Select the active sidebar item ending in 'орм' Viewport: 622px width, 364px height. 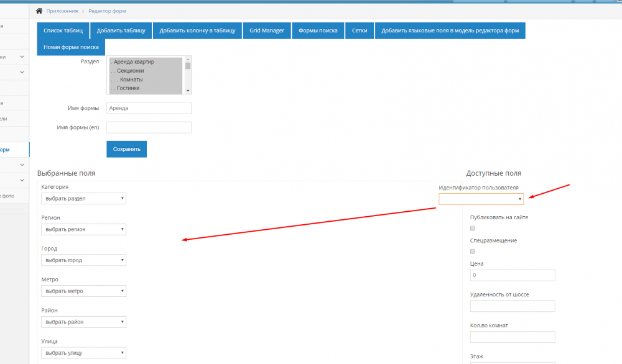[14, 150]
